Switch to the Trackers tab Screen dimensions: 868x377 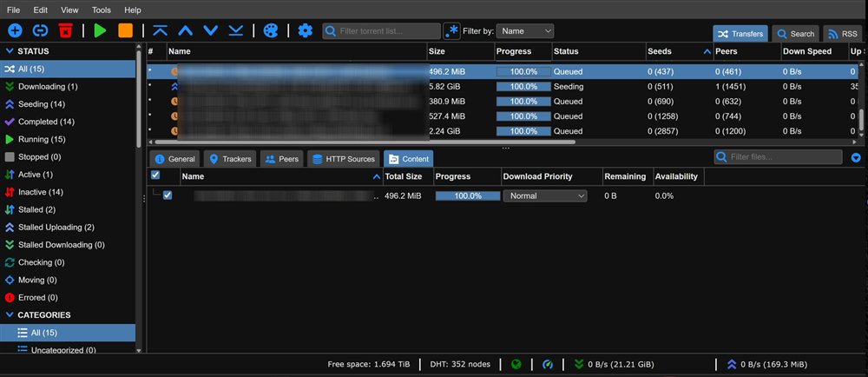click(x=230, y=159)
